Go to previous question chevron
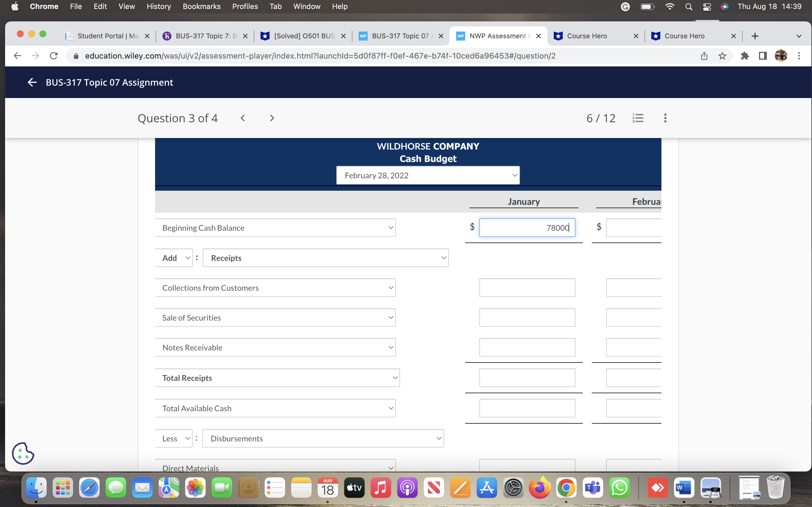Viewport: 812px width, 507px height. point(242,118)
